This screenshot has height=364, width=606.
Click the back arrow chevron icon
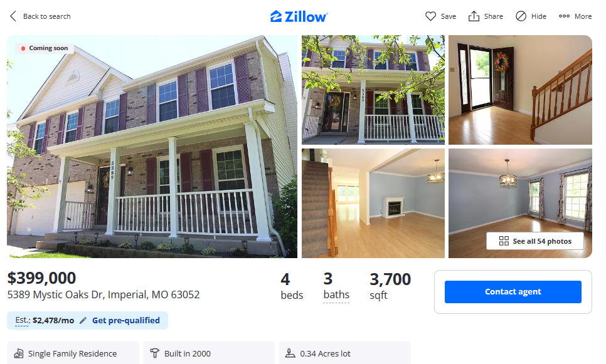[x=13, y=16]
